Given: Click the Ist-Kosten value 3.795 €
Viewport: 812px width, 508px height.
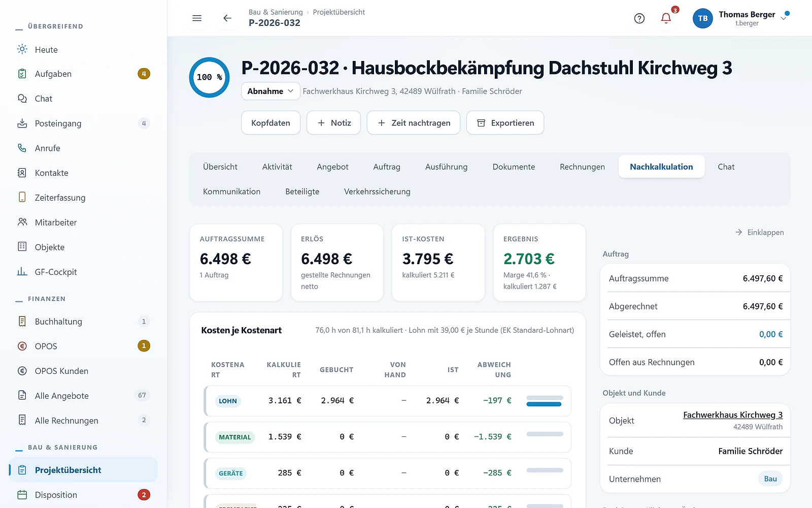Looking at the screenshot, I should click(428, 259).
